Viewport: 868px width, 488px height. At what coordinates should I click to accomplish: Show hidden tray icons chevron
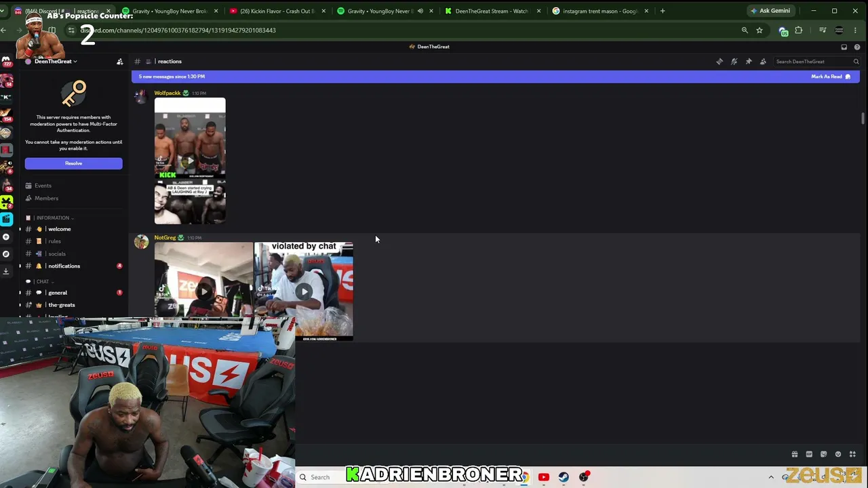coord(771,477)
